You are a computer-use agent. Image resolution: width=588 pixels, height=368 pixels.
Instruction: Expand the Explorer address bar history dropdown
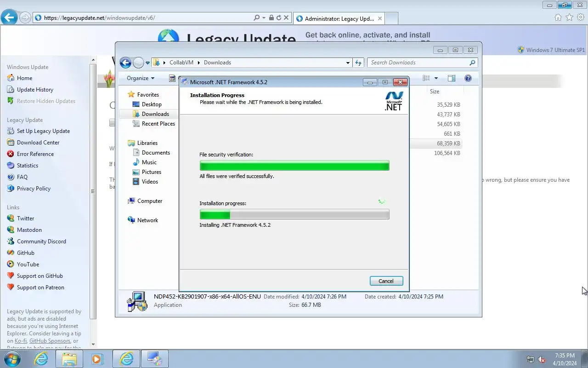click(x=348, y=63)
